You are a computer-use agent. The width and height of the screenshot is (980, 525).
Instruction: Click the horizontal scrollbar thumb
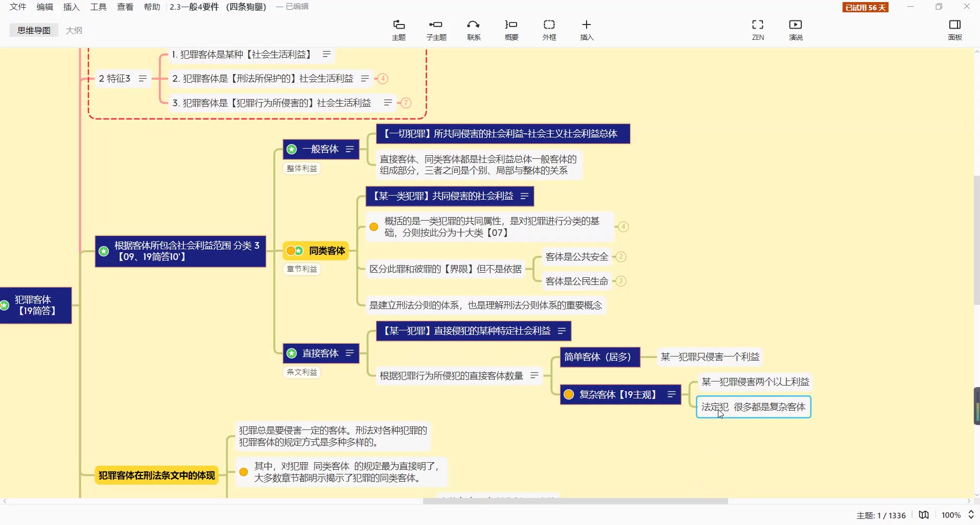(x=575, y=502)
